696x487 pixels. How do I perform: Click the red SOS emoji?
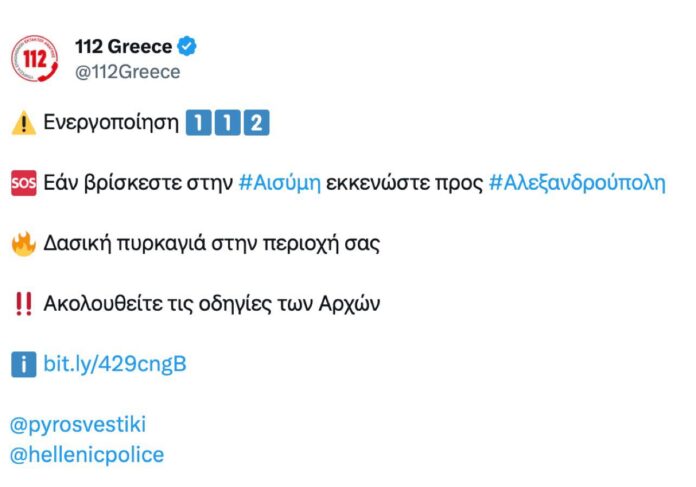(24, 183)
